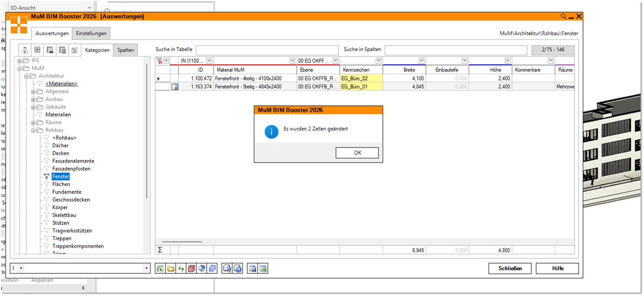The height and width of the screenshot is (296, 644).
Task: Click the magnifier icon in the title bar
Action: [563, 16]
